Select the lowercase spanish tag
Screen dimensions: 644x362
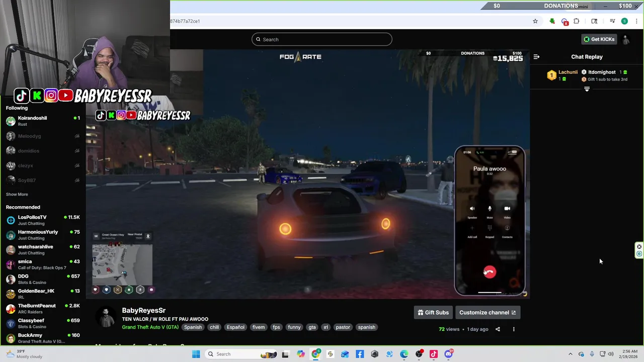click(367, 327)
